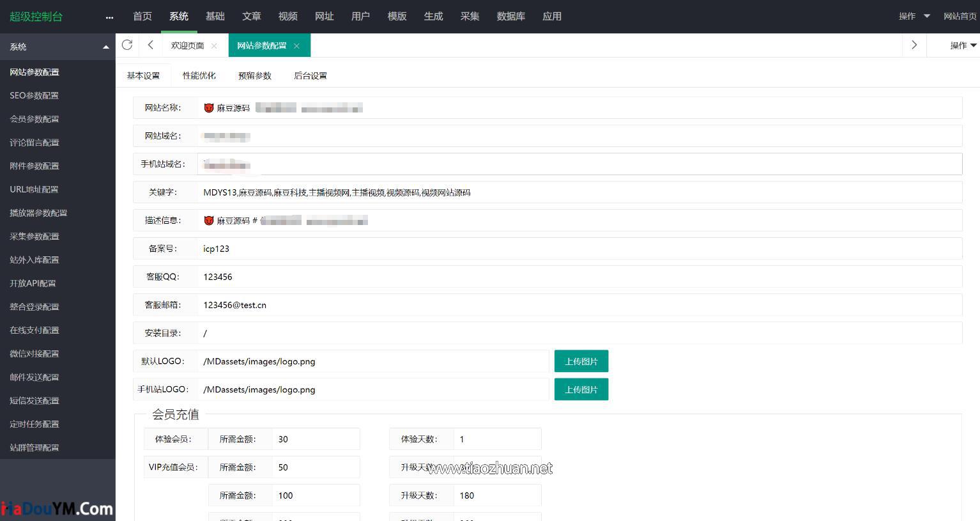Screen dimensions: 980x521
Task: Open 微信对接配置 in the sidebar
Action: pos(34,354)
